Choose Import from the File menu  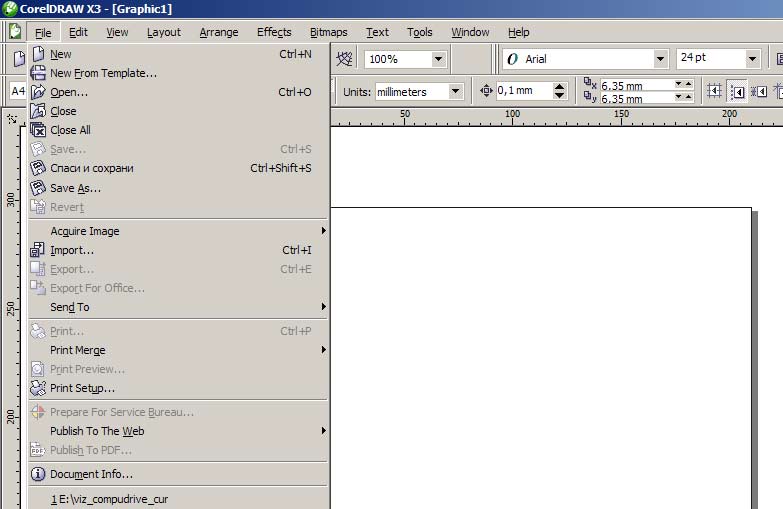point(178,250)
